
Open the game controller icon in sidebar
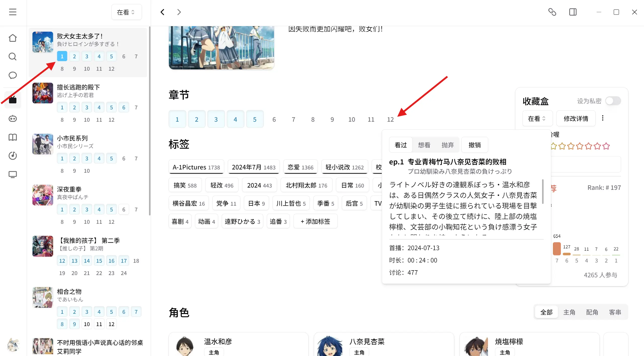(x=13, y=118)
